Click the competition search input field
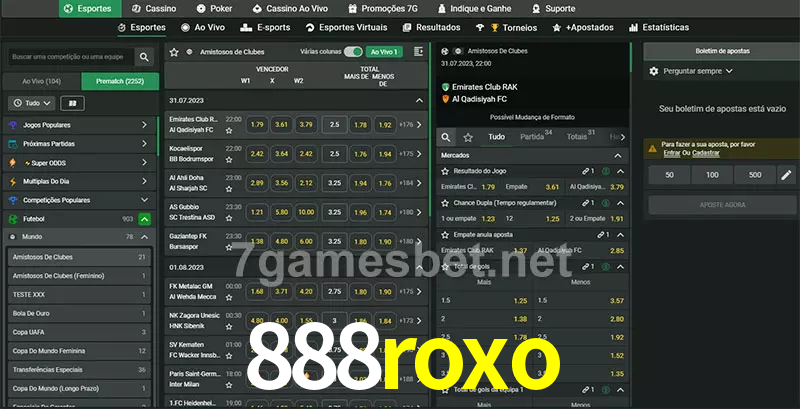800x409 pixels. tap(68, 58)
